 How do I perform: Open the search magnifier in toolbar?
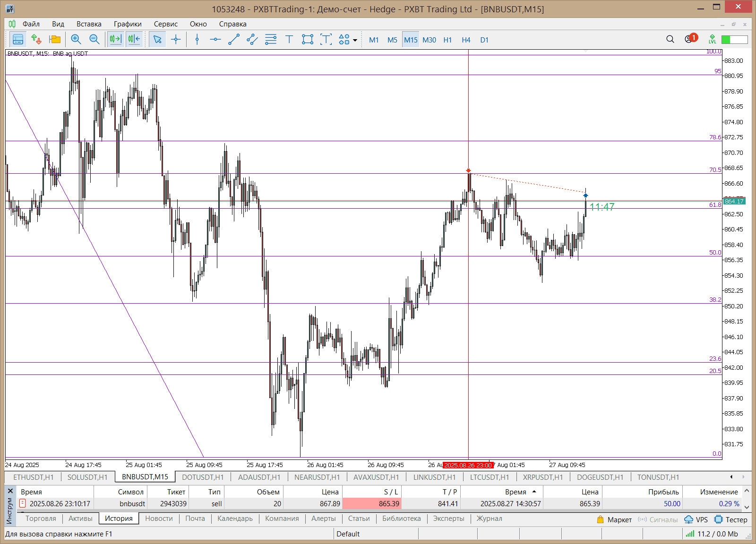670,39
